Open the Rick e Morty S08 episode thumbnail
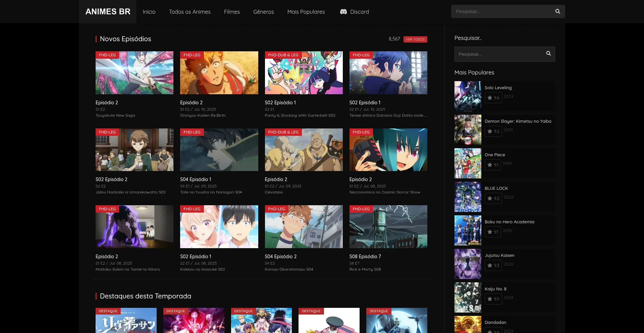This screenshot has width=644, height=333. click(x=388, y=226)
